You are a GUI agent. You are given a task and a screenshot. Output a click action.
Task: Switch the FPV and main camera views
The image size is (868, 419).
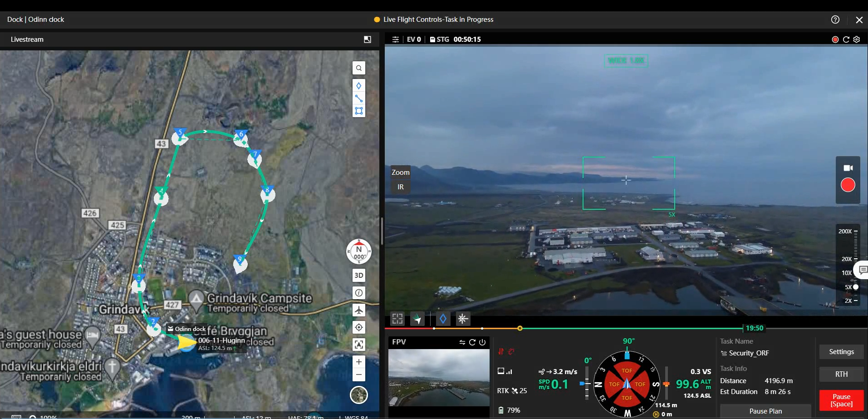pos(462,342)
